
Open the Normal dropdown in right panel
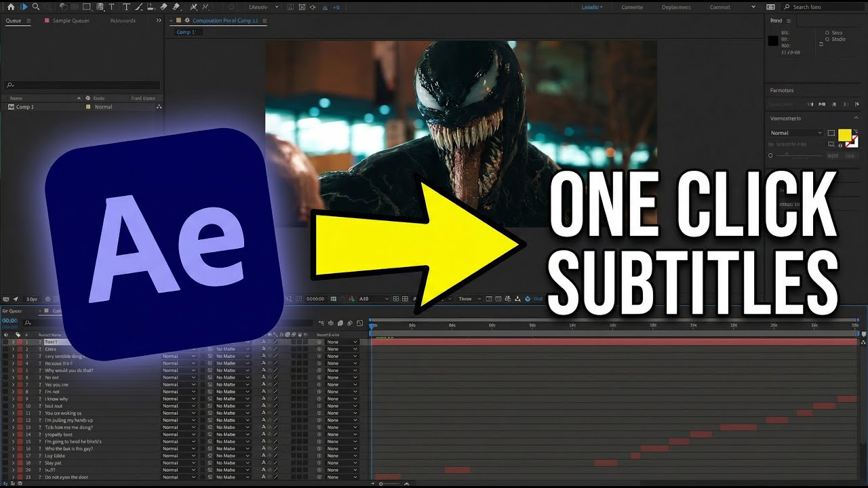point(796,133)
